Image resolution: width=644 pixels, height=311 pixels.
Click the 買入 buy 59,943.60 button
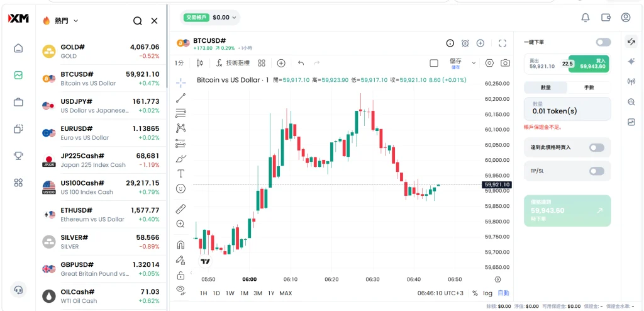(589, 64)
